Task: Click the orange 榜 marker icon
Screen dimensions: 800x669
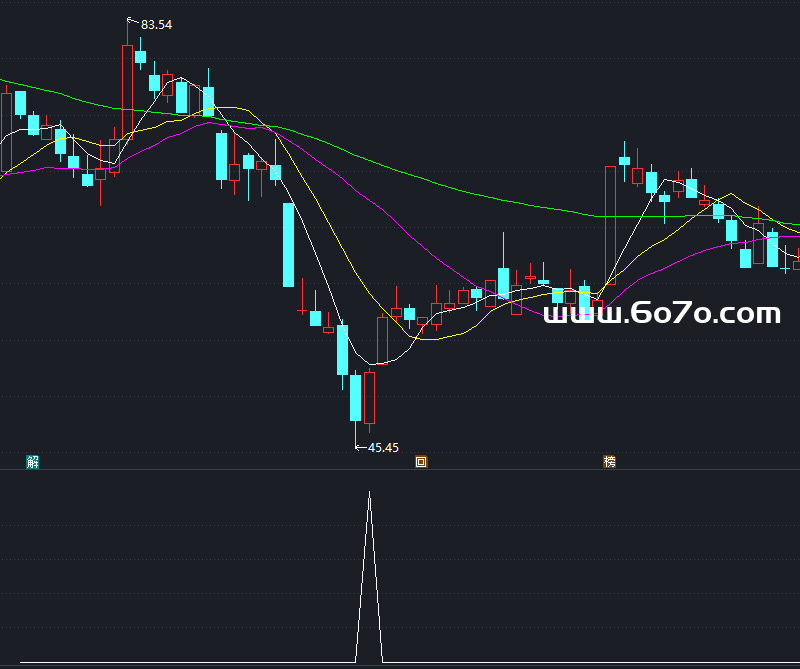Action: (x=609, y=462)
